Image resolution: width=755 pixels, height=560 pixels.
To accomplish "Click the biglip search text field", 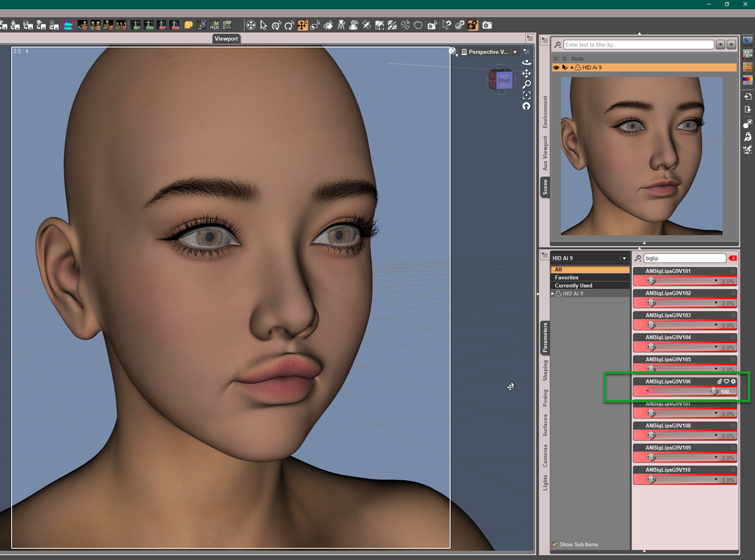I will coord(685,258).
